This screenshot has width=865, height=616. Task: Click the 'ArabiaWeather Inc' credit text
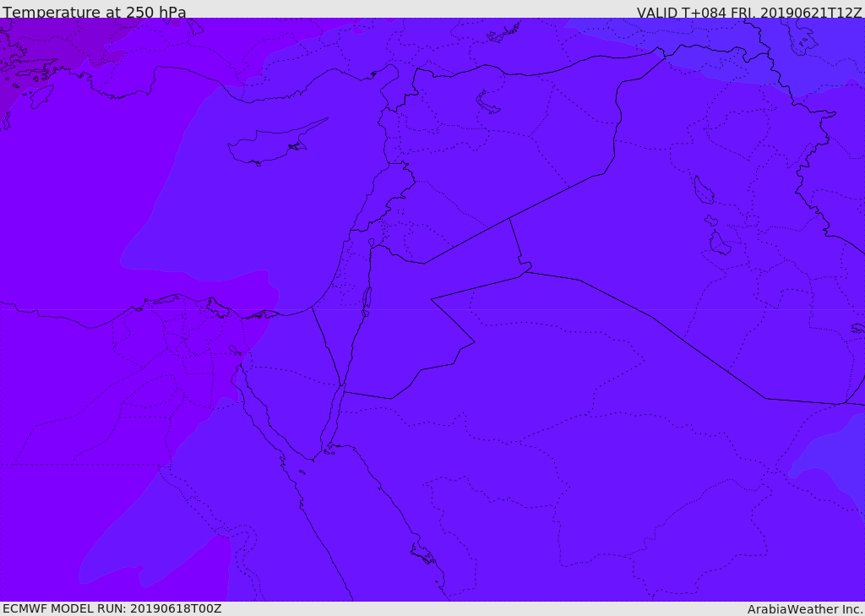click(804, 609)
